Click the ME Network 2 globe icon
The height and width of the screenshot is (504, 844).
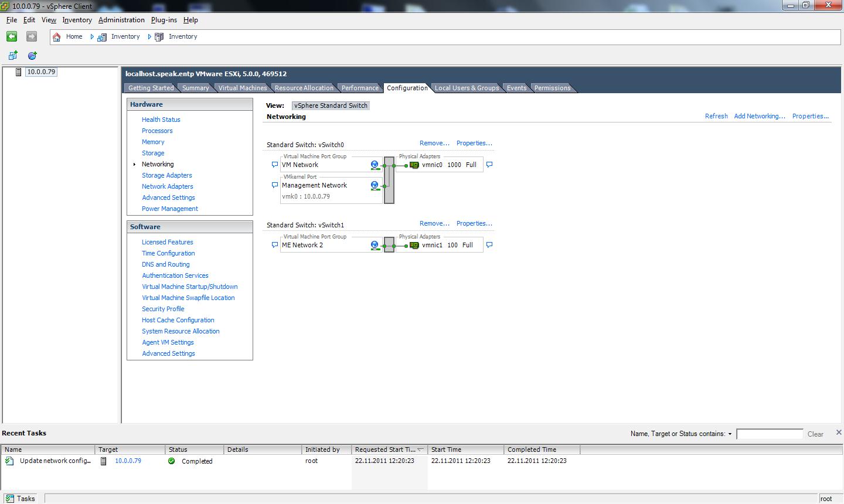[375, 246]
